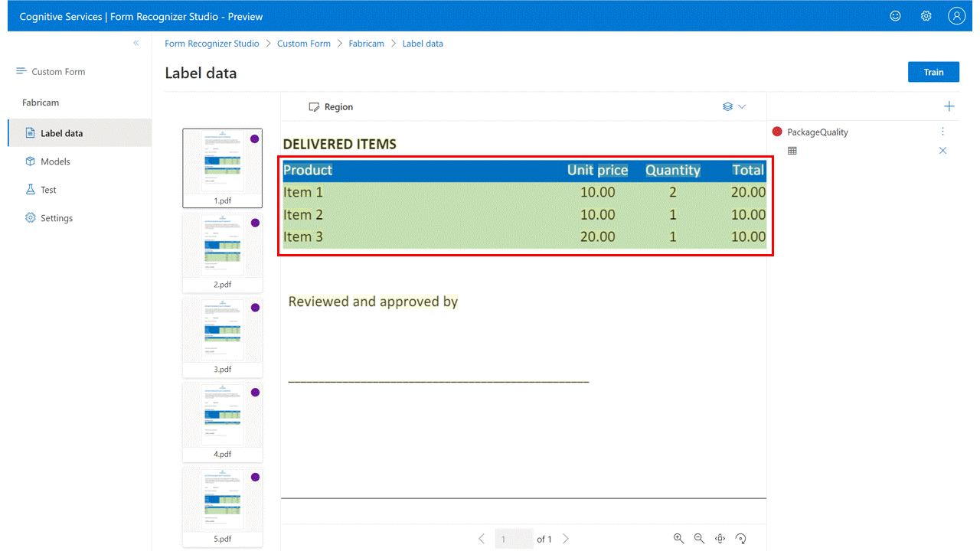980x551 pixels.
Task: Toggle the Custom Form hamburger menu
Action: [x=21, y=71]
